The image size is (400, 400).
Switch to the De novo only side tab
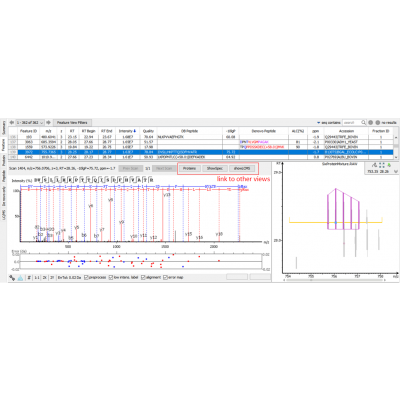coord(4,196)
